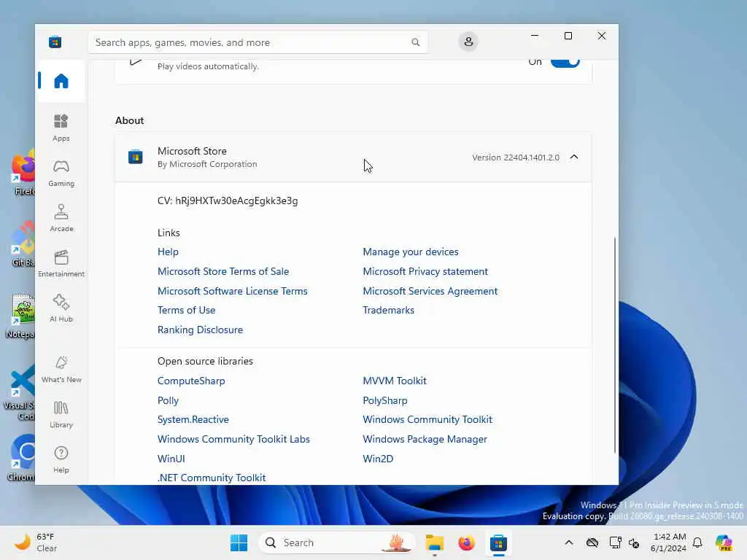
Task: Open Manage your devices link
Action: [x=411, y=252]
